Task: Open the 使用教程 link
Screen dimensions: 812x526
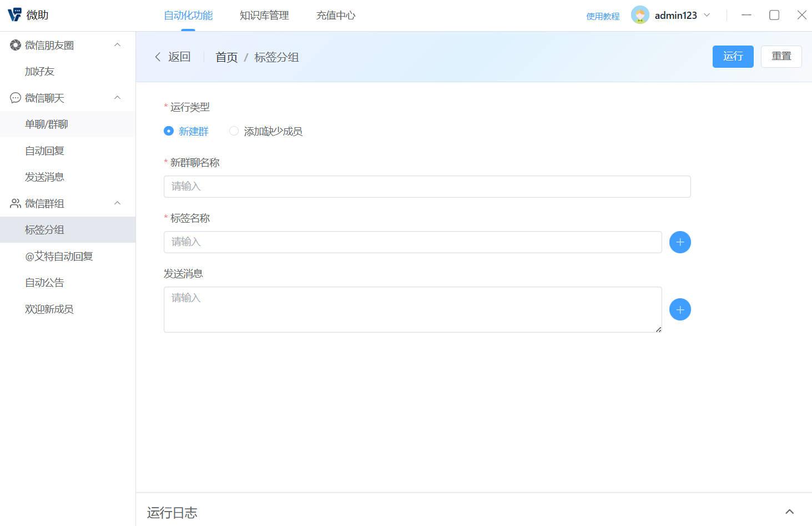Action: point(603,16)
